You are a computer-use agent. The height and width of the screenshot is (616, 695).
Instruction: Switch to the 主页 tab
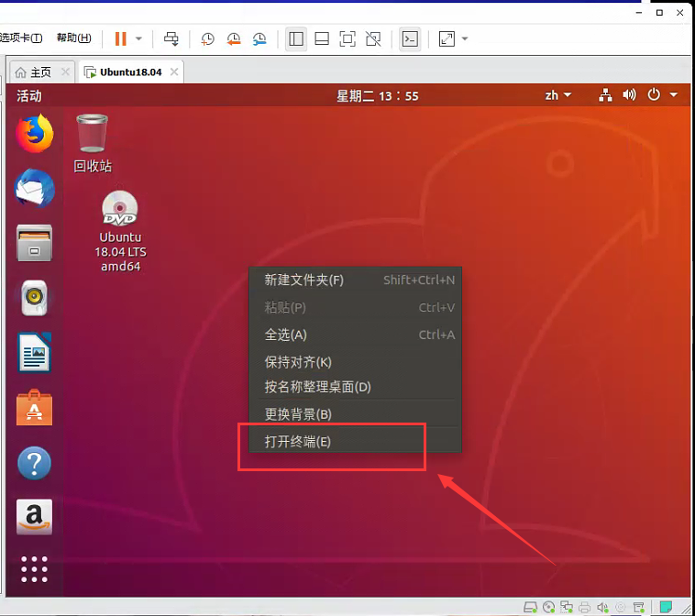(x=40, y=72)
